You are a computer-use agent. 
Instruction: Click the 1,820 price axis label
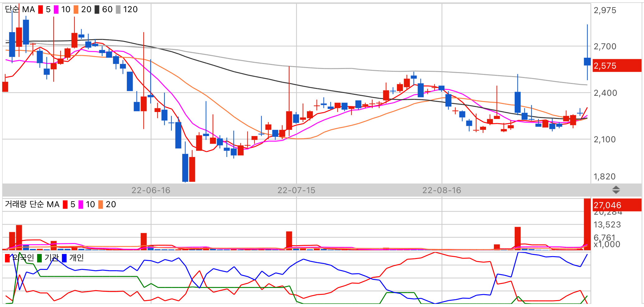(604, 177)
